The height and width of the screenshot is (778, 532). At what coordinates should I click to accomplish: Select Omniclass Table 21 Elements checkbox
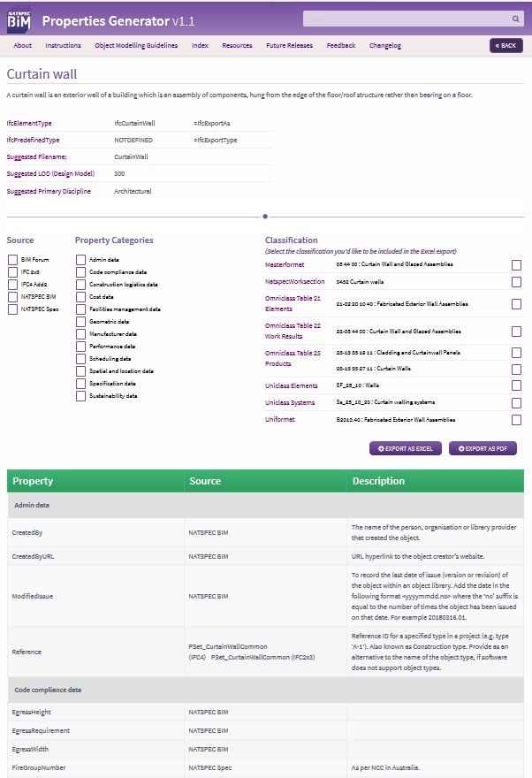click(x=516, y=303)
